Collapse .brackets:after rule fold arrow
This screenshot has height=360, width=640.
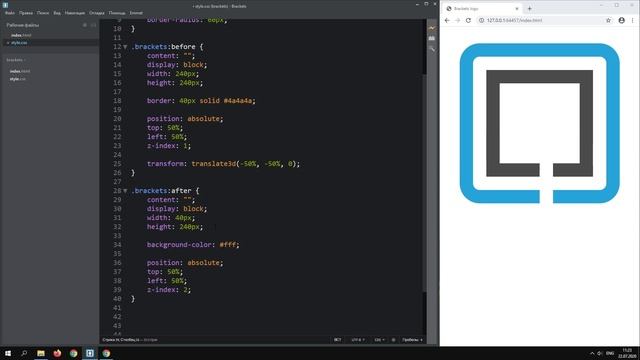(x=125, y=191)
